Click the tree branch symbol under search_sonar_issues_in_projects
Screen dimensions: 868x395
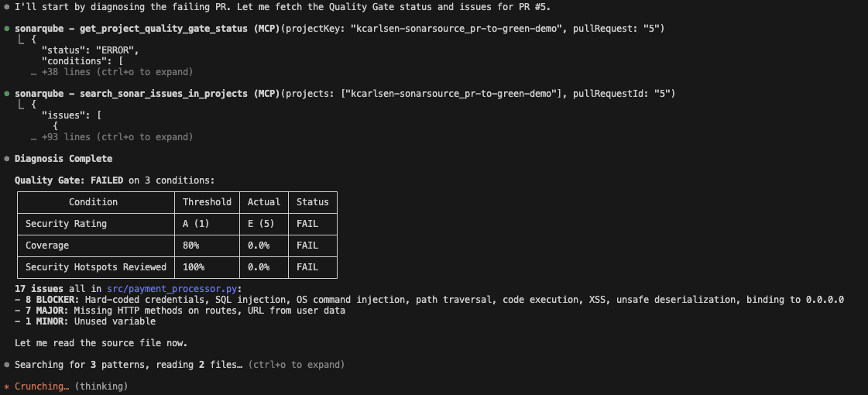pyautogui.click(x=22, y=105)
